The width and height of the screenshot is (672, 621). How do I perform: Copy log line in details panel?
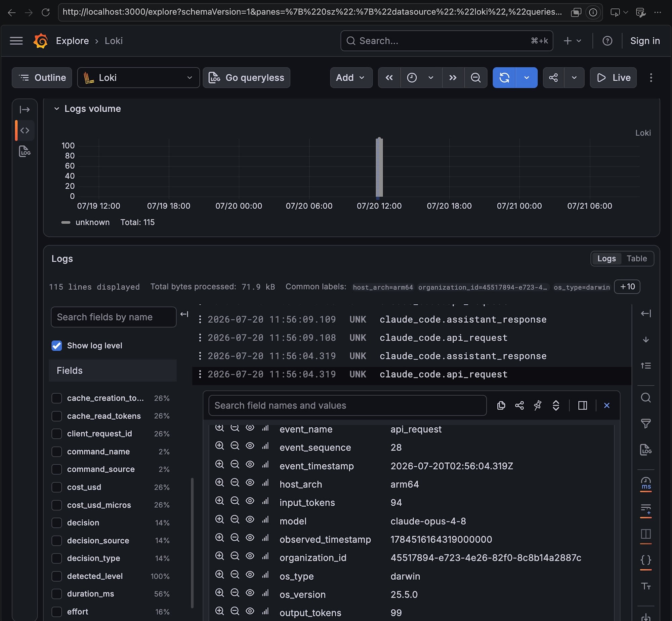coord(501,405)
